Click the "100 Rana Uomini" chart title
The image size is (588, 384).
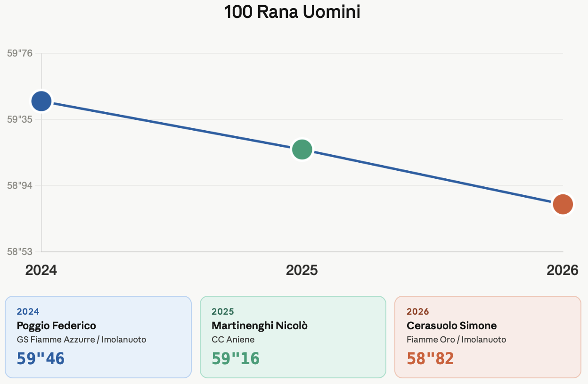pos(293,12)
